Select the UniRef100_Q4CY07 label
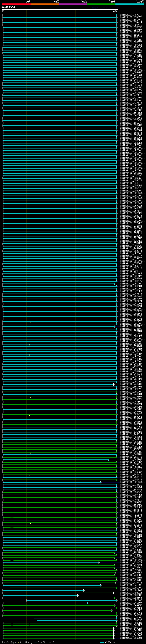This screenshot has height=644, width=146. pyautogui.click(x=131, y=603)
